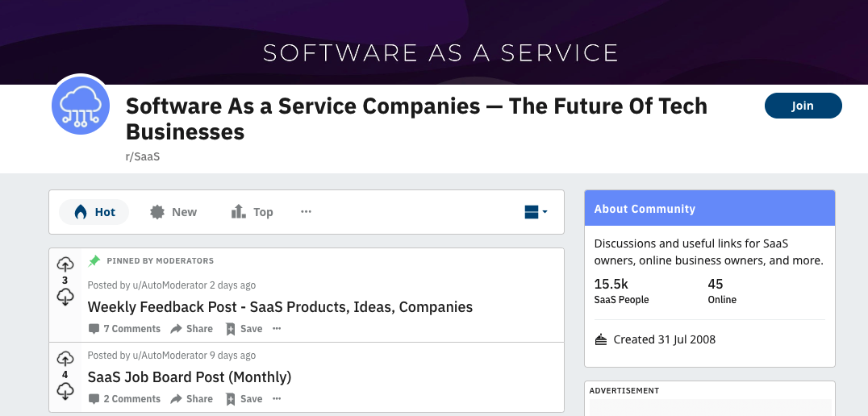Join the r/SaaS community
Screen dimensions: 868x416
point(803,106)
